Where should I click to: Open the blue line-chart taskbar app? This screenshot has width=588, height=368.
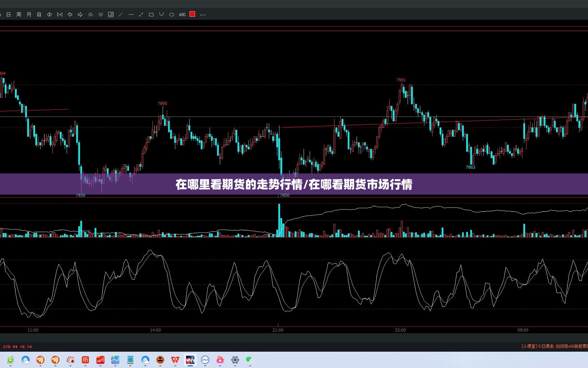pos(115,360)
